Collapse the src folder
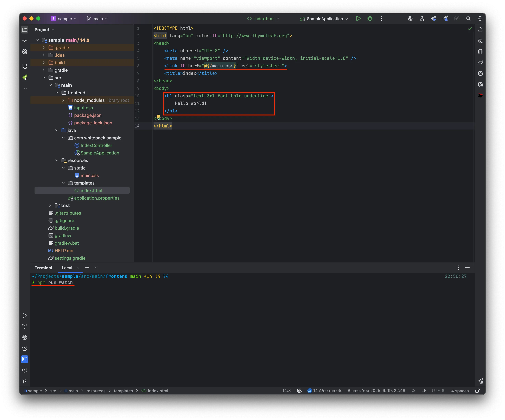The height and width of the screenshot is (420, 505). (x=44, y=78)
